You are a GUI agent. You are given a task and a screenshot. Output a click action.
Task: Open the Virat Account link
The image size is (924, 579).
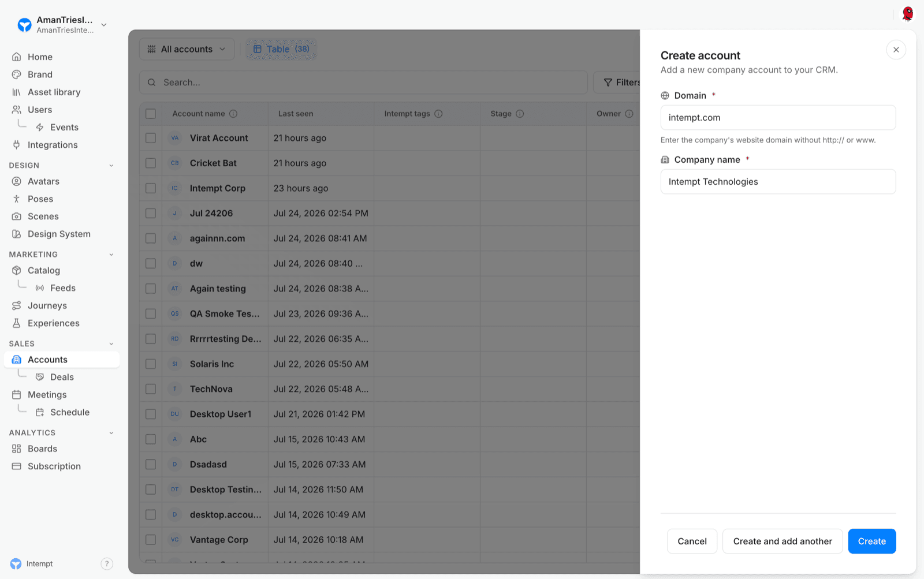point(219,138)
